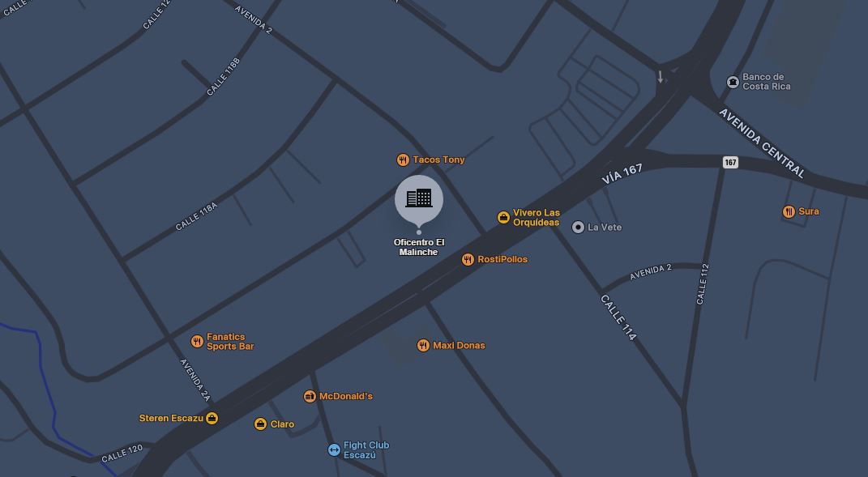Viewport: 868px width, 477px height.
Task: Click the Oficentro El Malinche building pin
Action: [418, 200]
